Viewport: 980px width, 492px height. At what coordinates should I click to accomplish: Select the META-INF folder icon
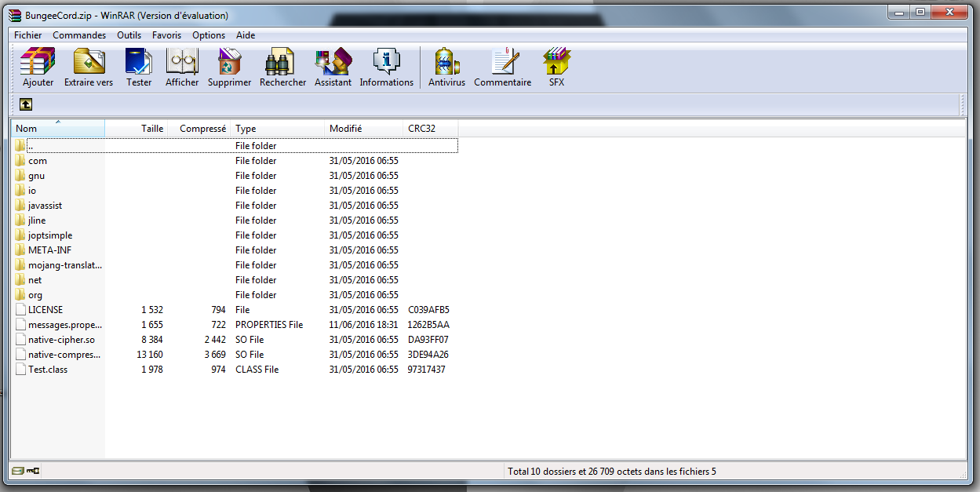[20, 250]
